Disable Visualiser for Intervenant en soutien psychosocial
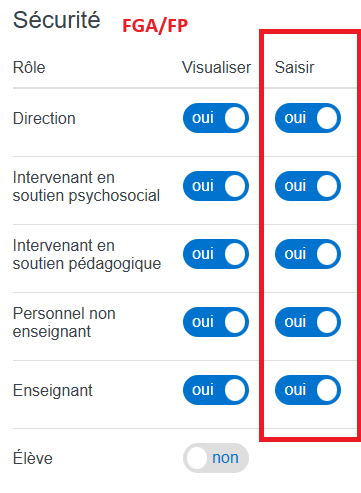Screen dimensions: 361x493 tap(216, 186)
